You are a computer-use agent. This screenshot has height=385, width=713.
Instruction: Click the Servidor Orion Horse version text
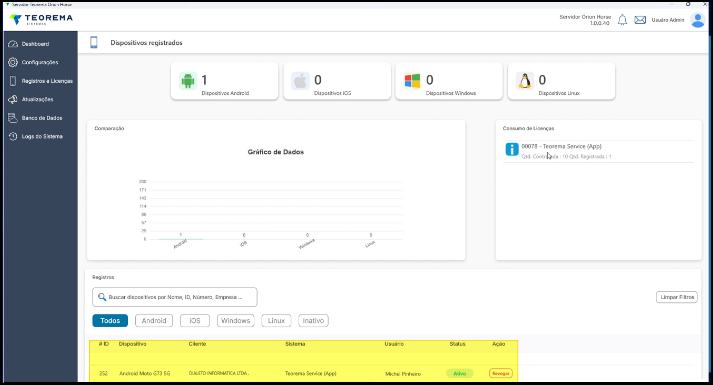pyautogui.click(x=585, y=20)
